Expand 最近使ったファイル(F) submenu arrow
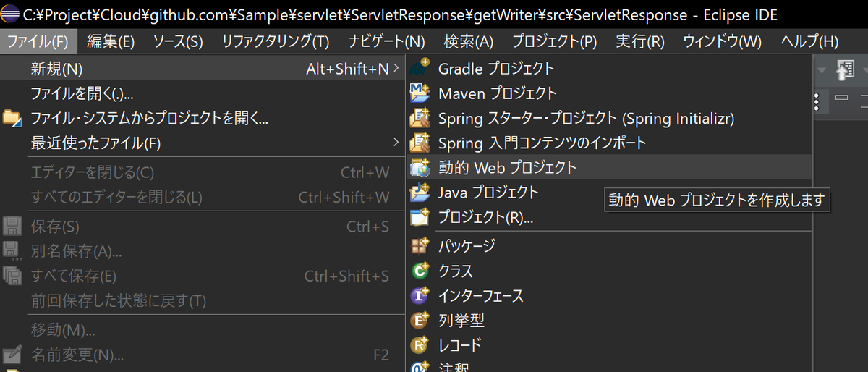868x372 pixels. click(x=396, y=142)
